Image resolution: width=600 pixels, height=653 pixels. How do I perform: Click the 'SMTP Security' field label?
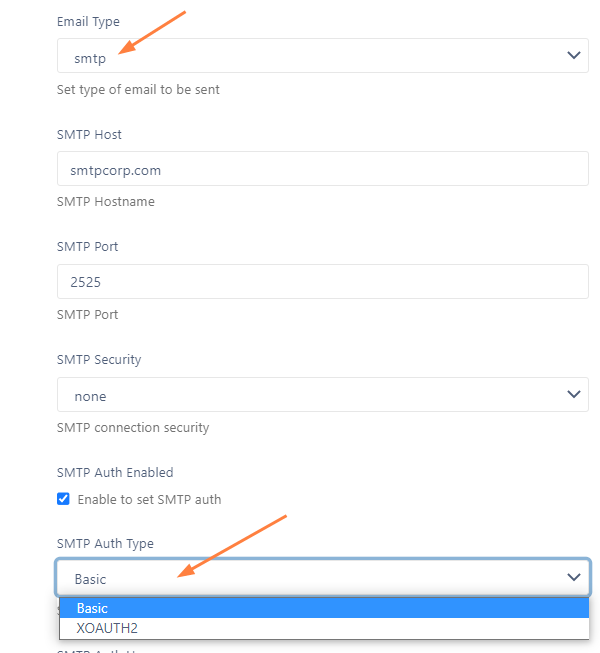point(99,359)
